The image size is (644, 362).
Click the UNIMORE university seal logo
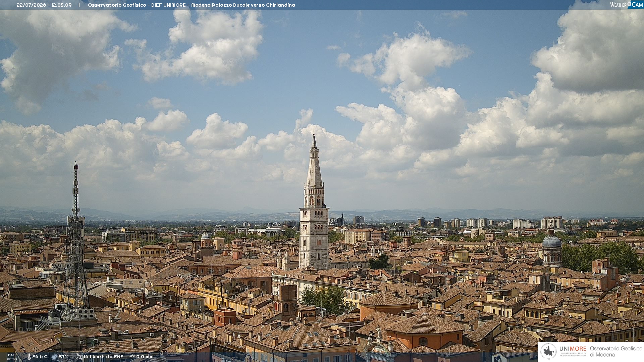548,352
